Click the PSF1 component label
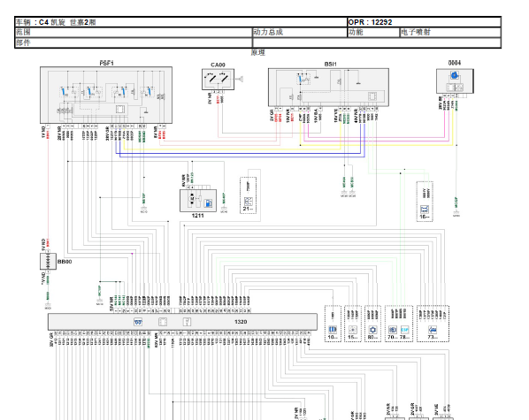This screenshot has height=420, width=529. point(107,63)
